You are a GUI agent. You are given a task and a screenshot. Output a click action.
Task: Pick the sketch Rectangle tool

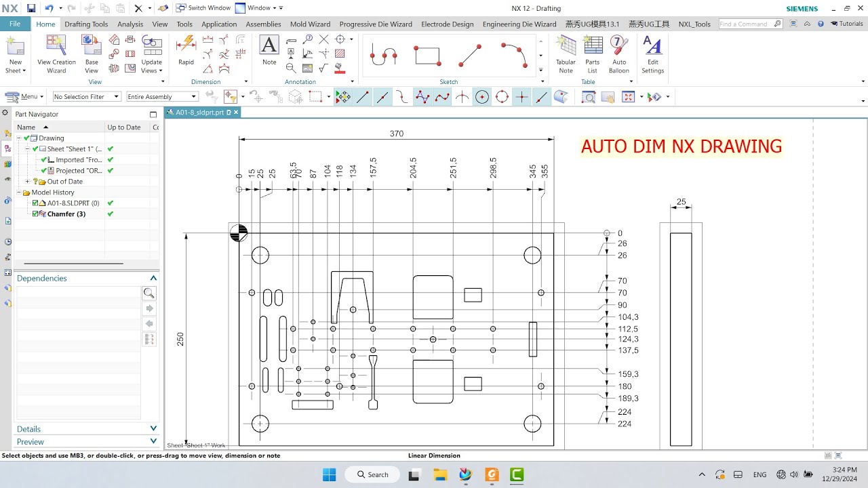428,55
